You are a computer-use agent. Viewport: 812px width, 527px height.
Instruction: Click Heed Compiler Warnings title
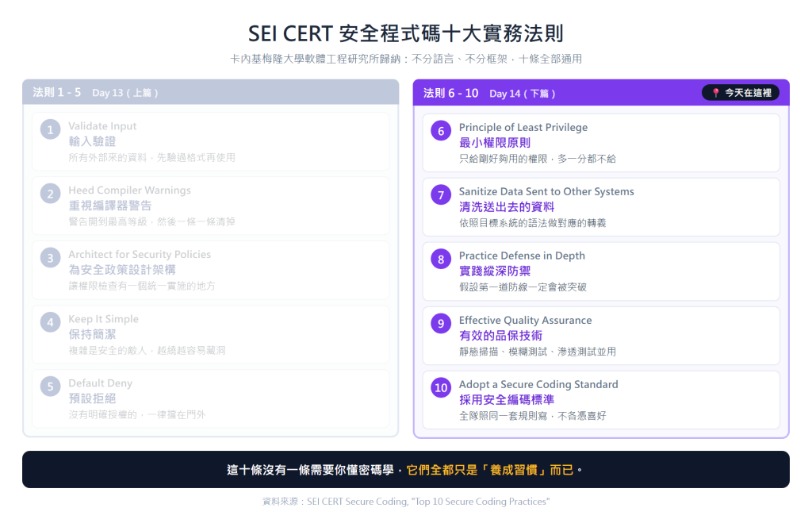point(129,190)
